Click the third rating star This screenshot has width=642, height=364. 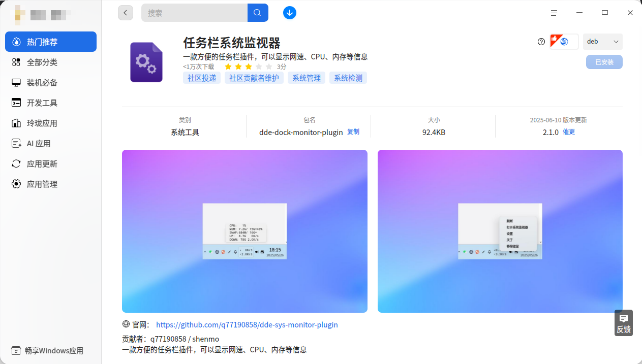248,67
